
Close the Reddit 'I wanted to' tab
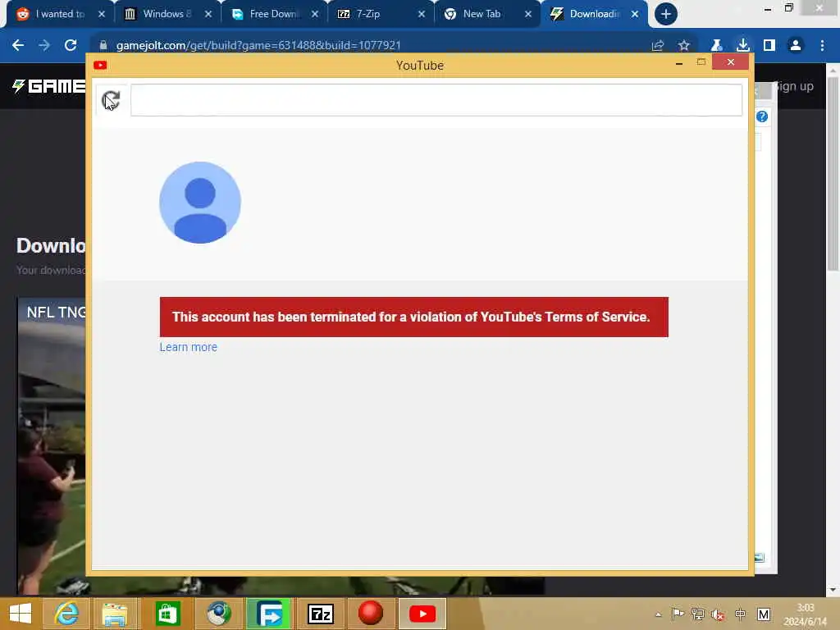102,15
